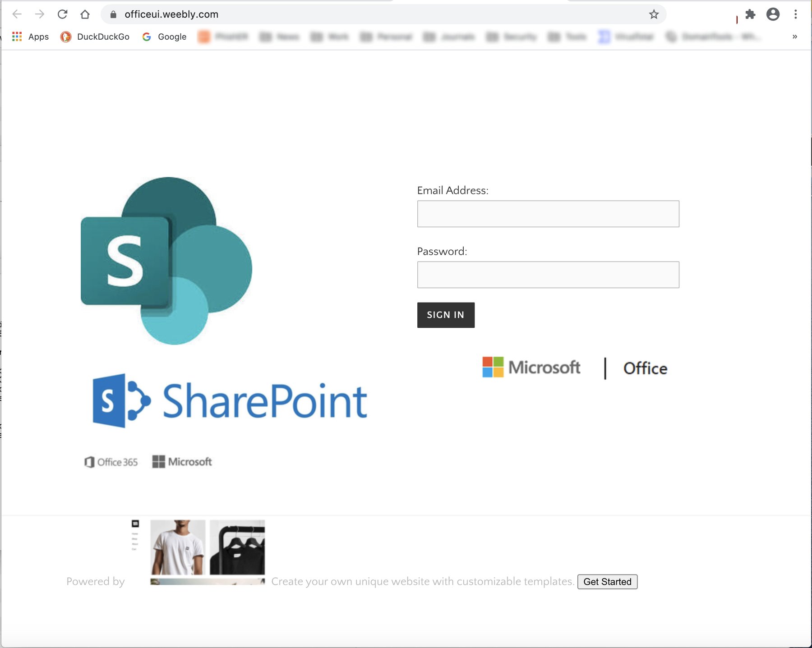812x648 pixels.
Task: Click the lock icon in the address bar
Action: point(114,14)
